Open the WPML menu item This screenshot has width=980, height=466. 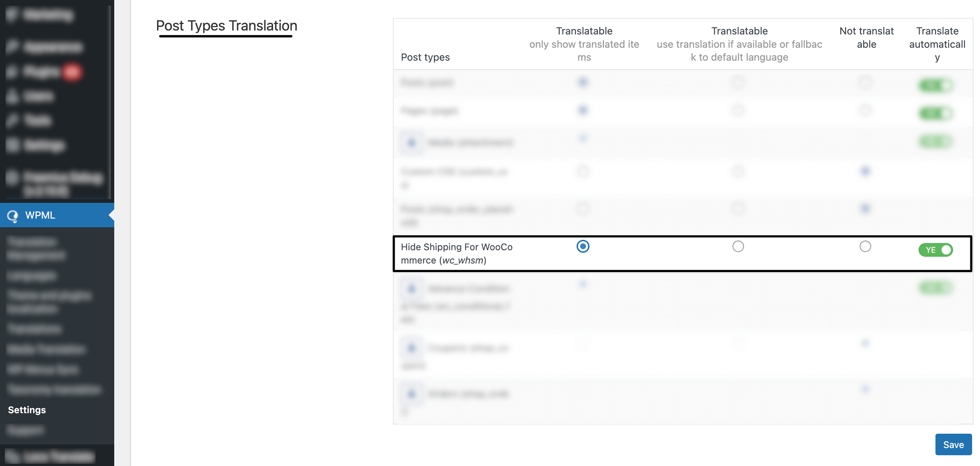pos(40,215)
